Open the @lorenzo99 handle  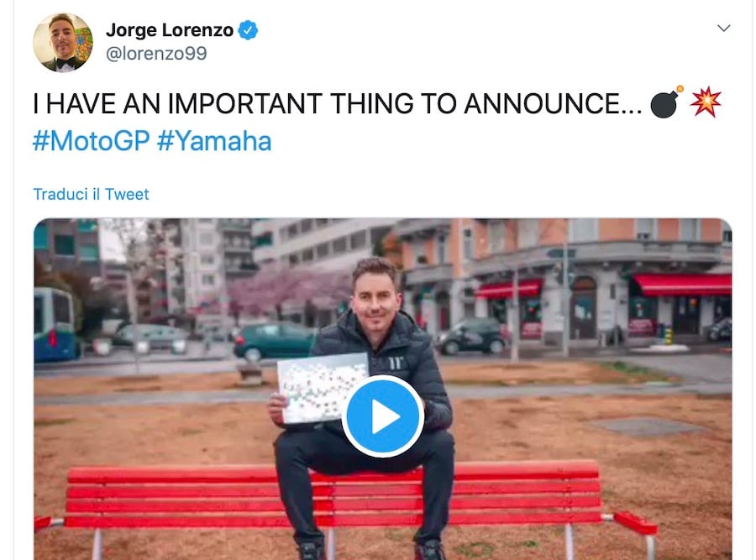click(156, 53)
